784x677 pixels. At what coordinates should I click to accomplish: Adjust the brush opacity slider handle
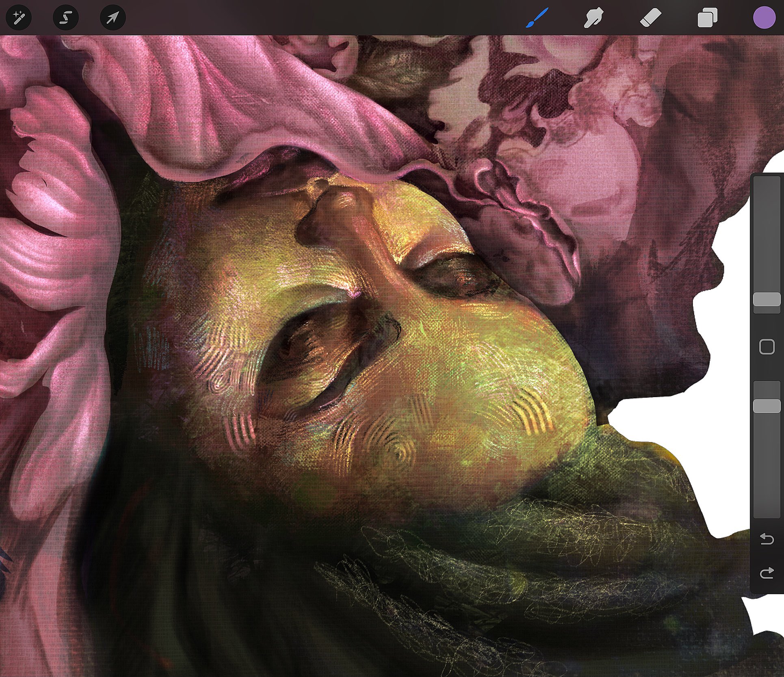[x=767, y=406]
